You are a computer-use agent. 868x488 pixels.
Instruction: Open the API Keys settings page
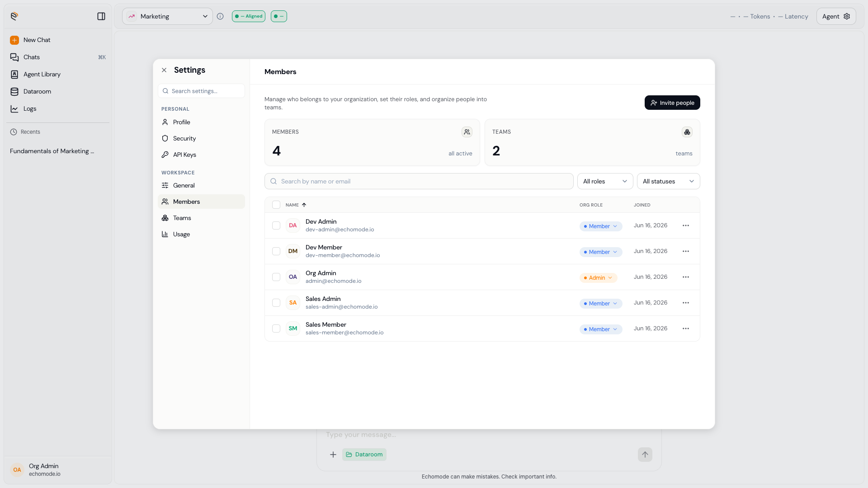tap(201, 155)
